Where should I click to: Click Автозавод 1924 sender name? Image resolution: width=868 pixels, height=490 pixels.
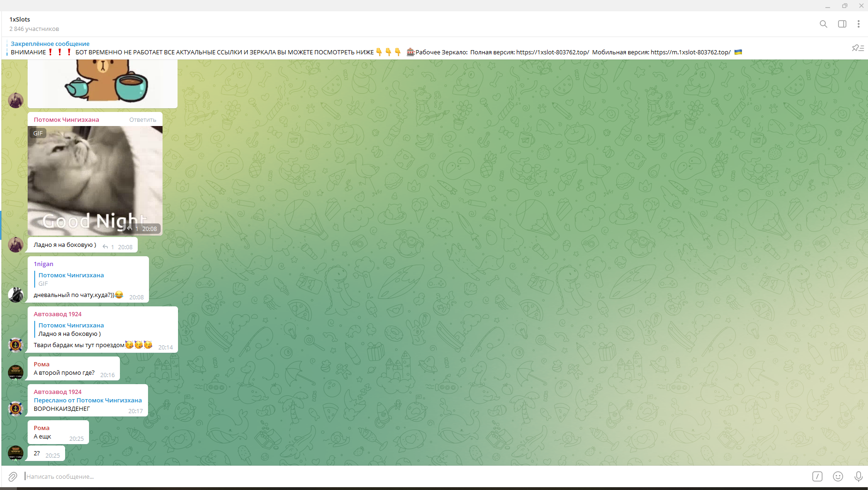pos(58,314)
